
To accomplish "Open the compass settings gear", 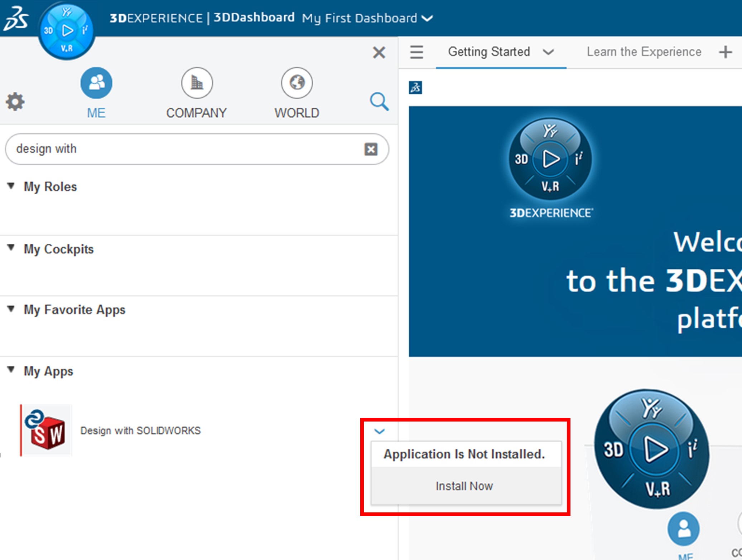I will click(x=15, y=102).
